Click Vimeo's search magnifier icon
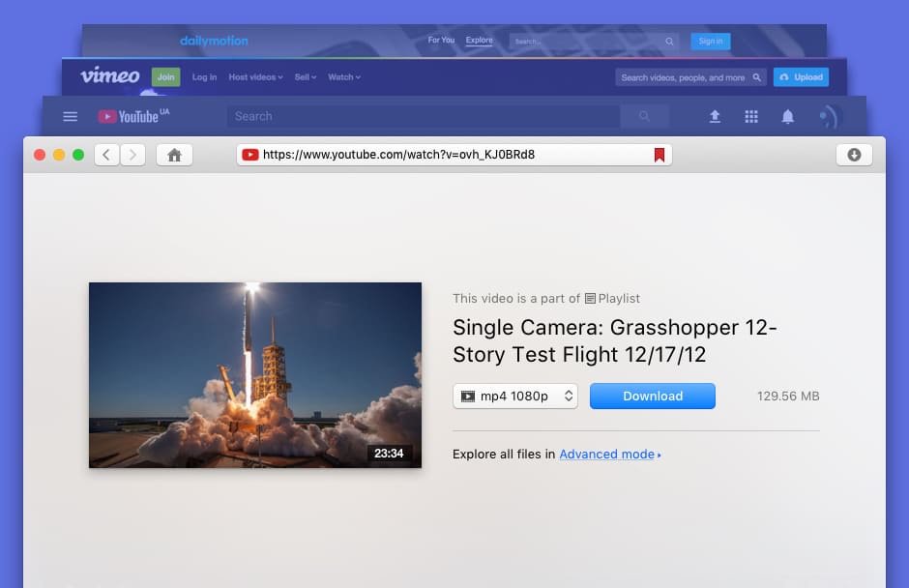909x588 pixels. (756, 76)
